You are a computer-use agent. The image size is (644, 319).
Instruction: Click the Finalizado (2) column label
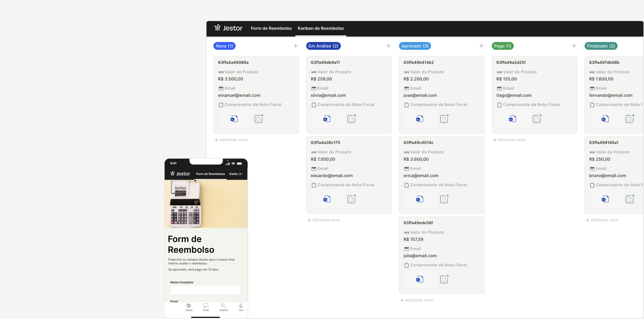pyautogui.click(x=600, y=46)
